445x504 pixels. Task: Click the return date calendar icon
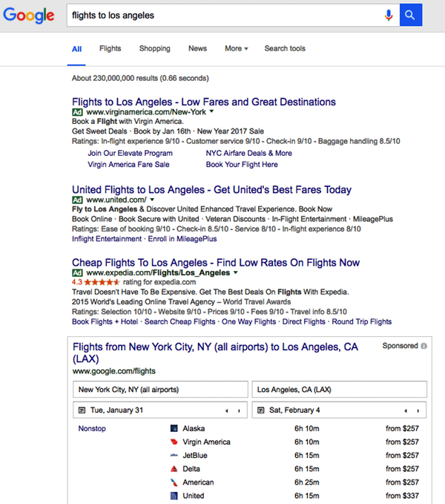pos(261,410)
